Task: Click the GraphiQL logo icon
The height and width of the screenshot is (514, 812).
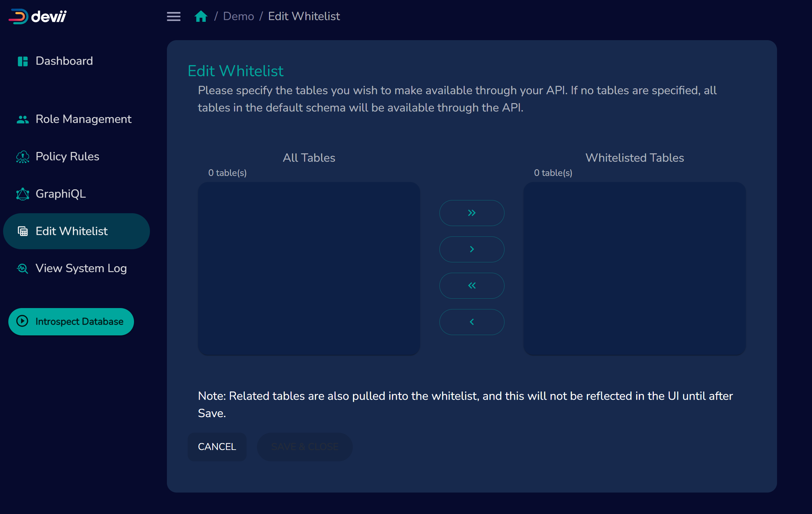Action: tap(23, 194)
